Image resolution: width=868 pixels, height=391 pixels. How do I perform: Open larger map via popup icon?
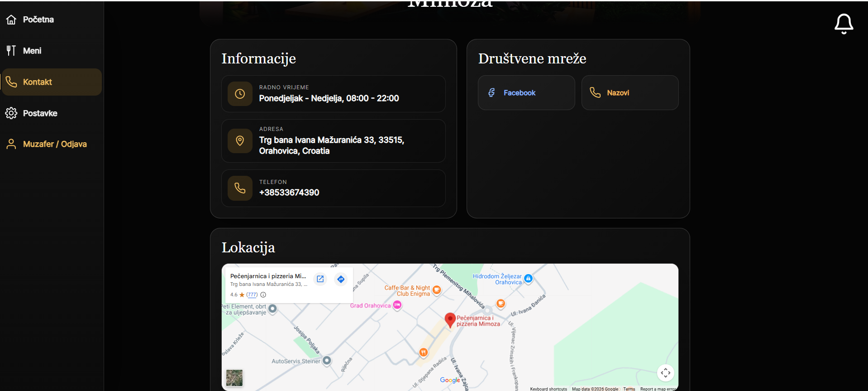[x=320, y=279]
